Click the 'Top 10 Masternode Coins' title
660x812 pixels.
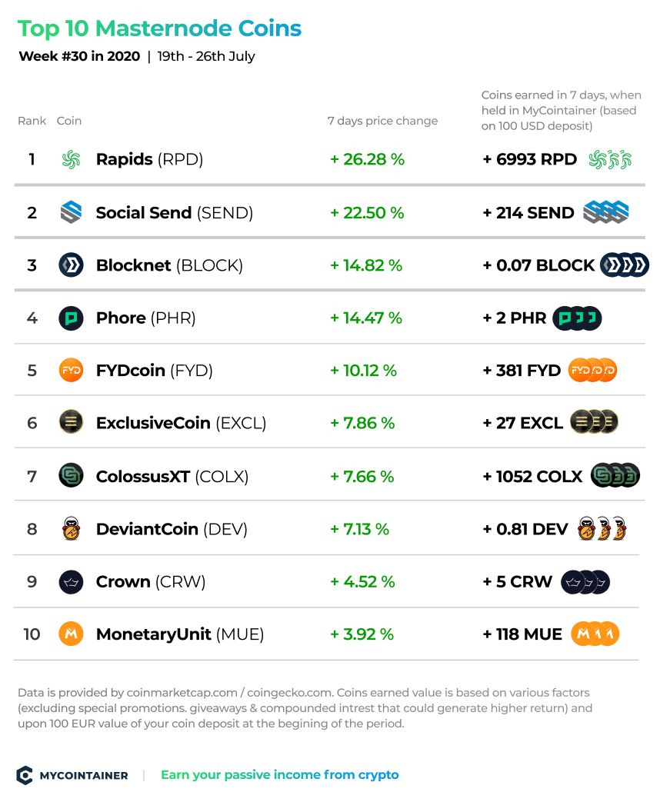coord(159,28)
